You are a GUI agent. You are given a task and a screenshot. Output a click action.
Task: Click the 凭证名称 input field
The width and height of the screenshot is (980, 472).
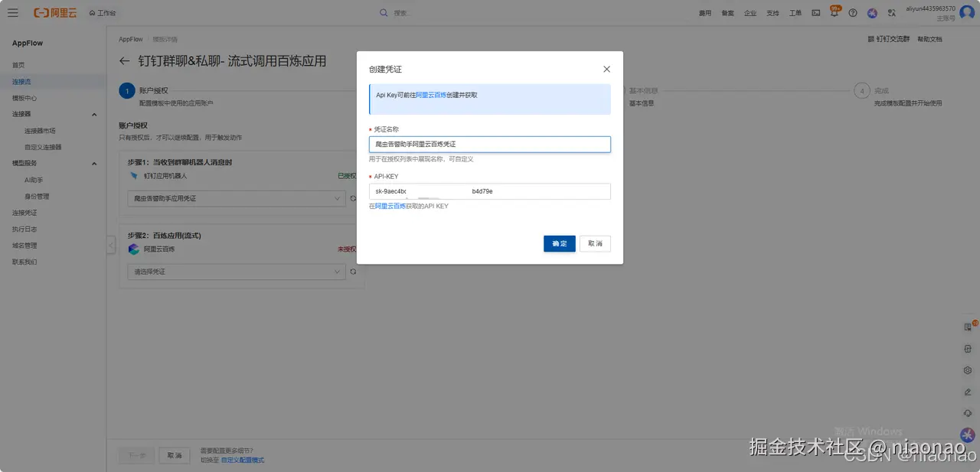point(490,144)
